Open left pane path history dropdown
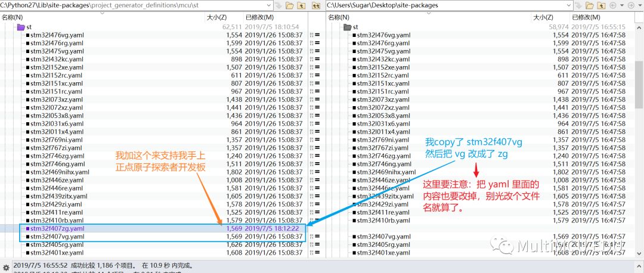The image size is (644, 273). [x=268, y=5]
